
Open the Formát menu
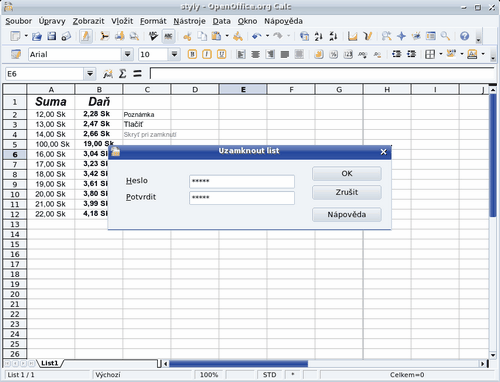[153, 21]
